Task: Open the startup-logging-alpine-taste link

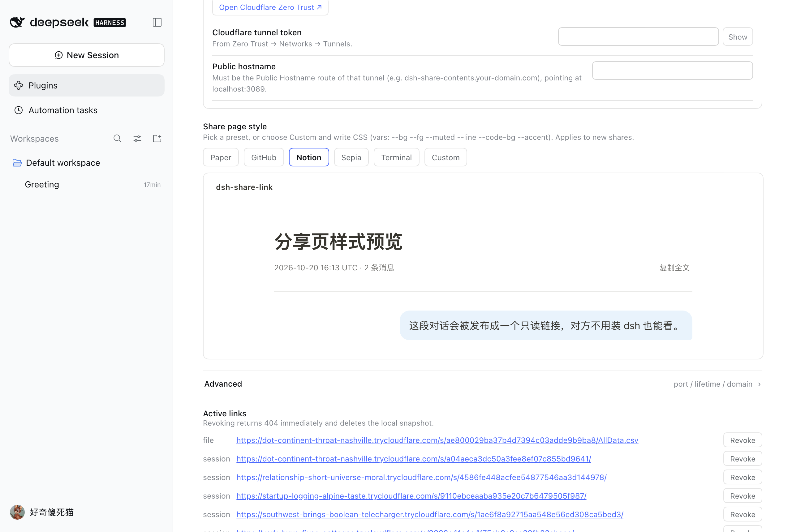Action: (x=411, y=496)
